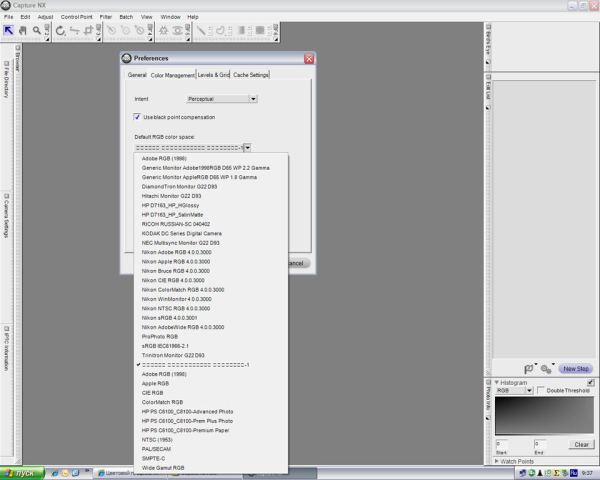This screenshot has height=480, width=600.
Task: Select the Hand tool
Action: pos(23,31)
